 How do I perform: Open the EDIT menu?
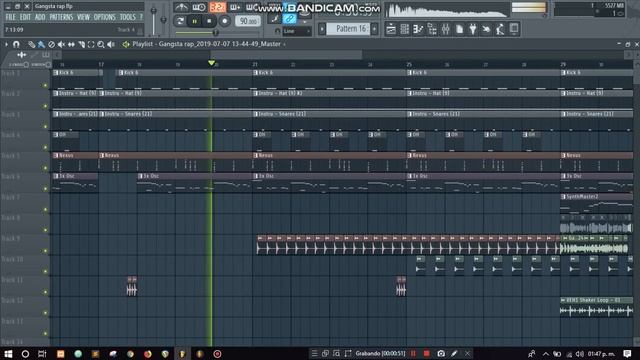click(x=25, y=17)
